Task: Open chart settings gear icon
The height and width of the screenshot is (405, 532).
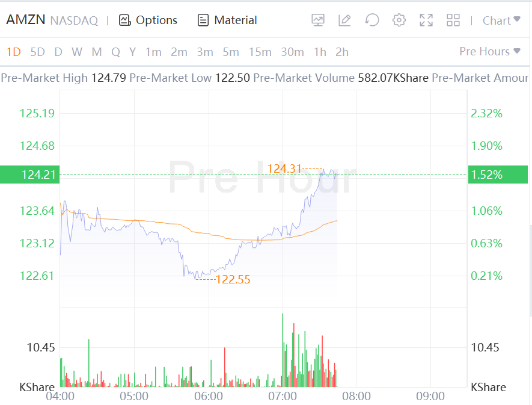Action: coord(399,20)
